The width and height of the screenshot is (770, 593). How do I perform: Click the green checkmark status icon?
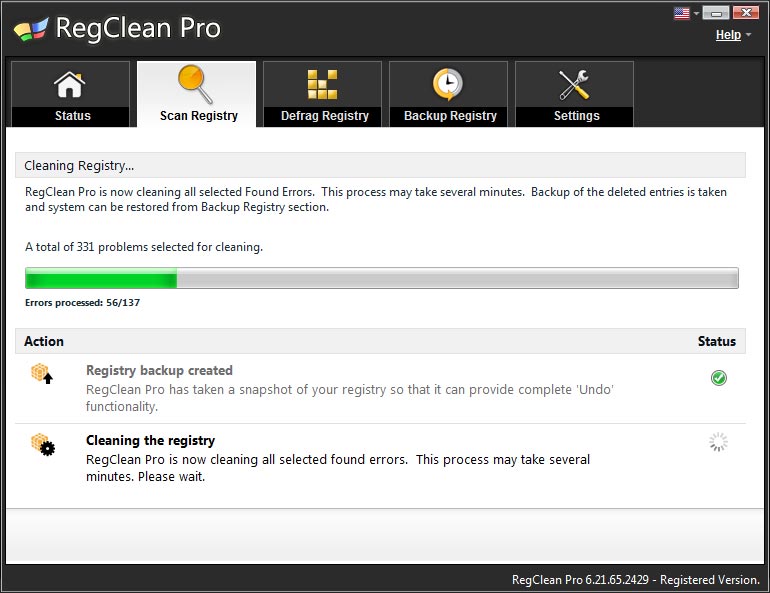point(718,377)
